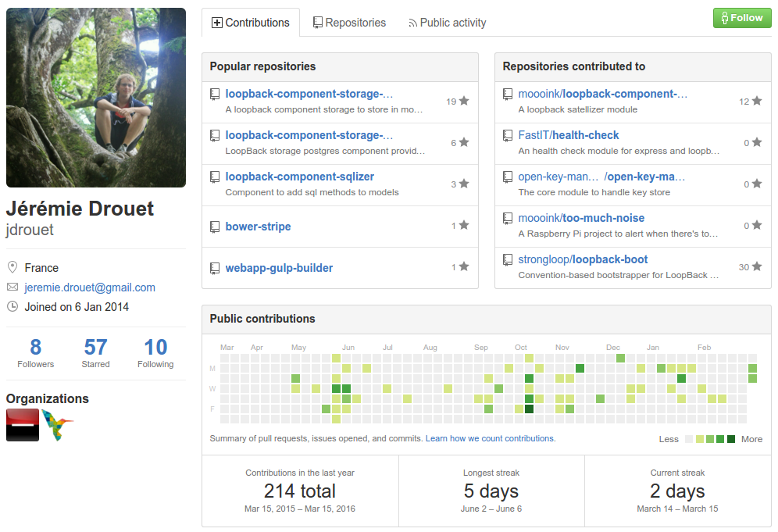Click the star icon of moooink/too-much-noise
Viewport: 778px width, 532px height.
tap(757, 225)
